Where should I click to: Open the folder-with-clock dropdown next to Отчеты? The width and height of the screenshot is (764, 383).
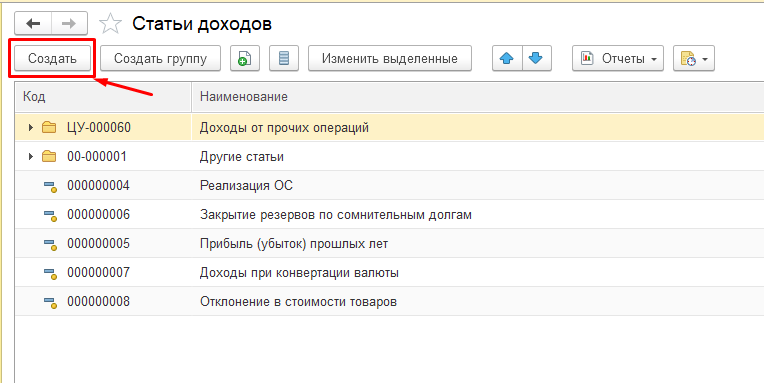pos(694,58)
